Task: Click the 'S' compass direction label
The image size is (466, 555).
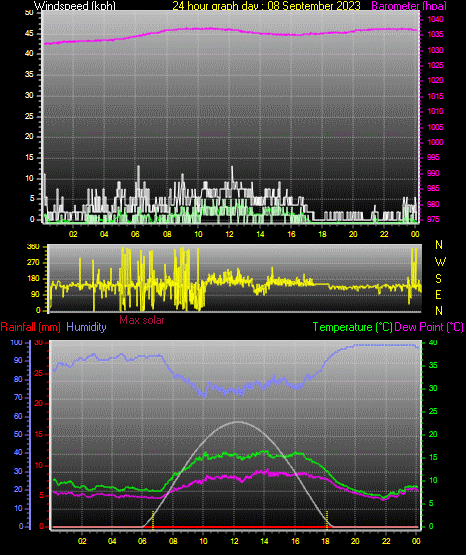Action: [438, 279]
